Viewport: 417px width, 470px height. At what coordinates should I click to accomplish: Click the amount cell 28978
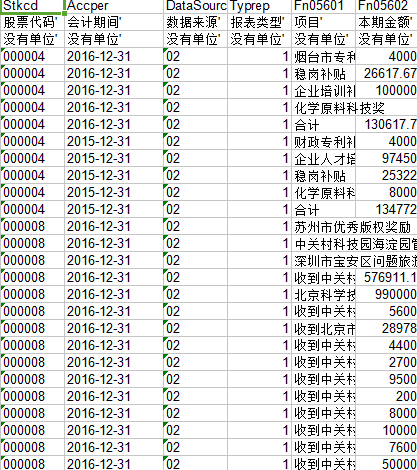(386, 328)
